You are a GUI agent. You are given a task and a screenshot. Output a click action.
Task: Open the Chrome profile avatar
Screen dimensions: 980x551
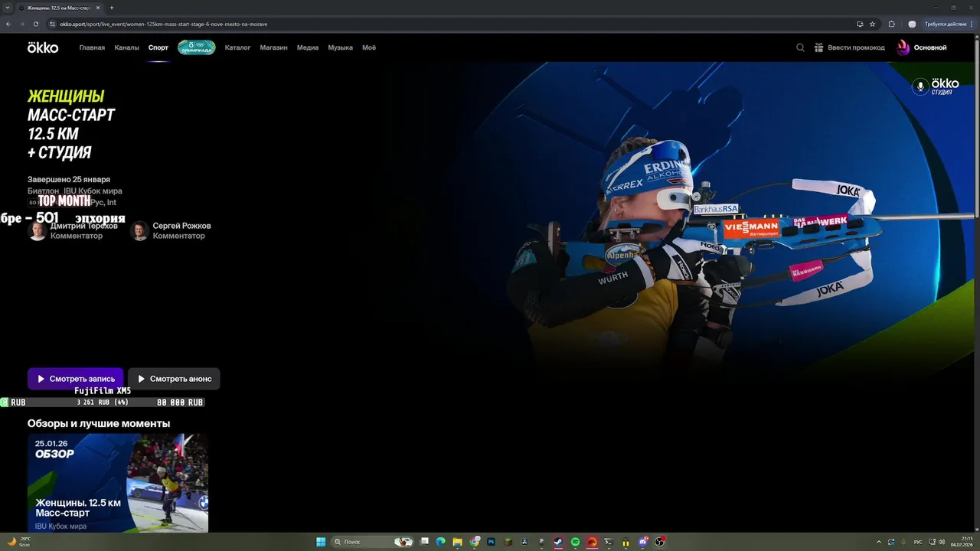pos(912,24)
